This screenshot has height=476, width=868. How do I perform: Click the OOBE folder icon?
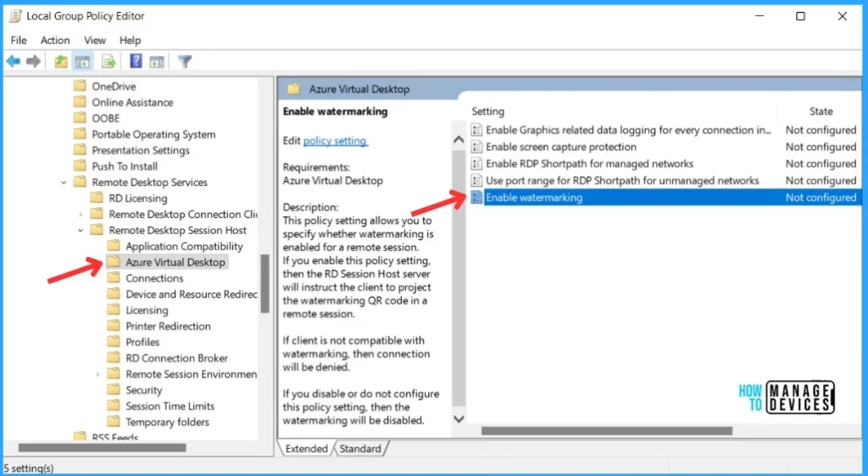coord(80,118)
